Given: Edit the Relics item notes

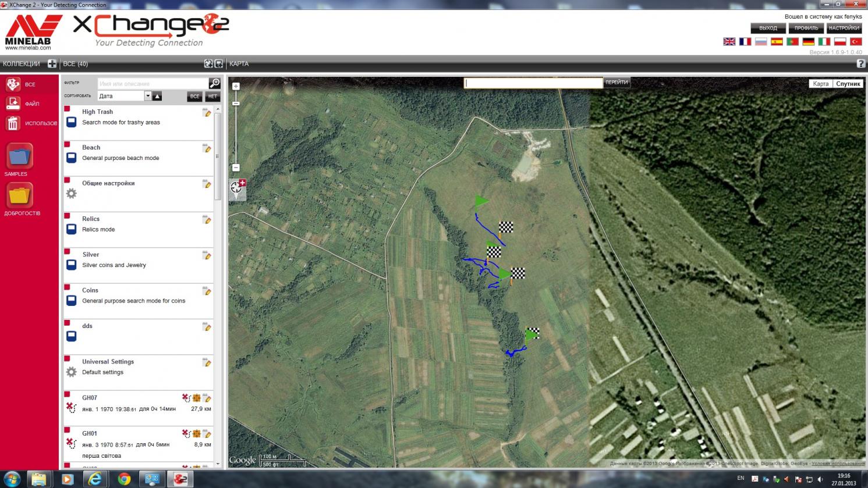Looking at the screenshot, I should click(x=207, y=219).
